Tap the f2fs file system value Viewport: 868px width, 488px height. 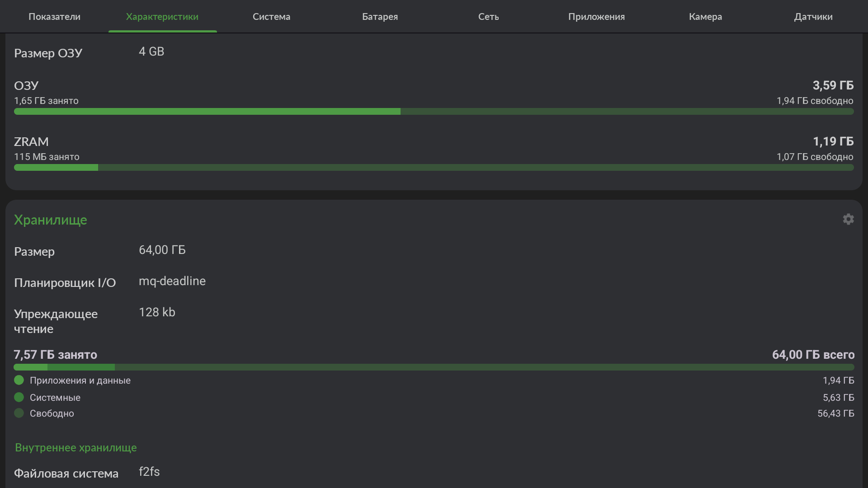(x=149, y=472)
